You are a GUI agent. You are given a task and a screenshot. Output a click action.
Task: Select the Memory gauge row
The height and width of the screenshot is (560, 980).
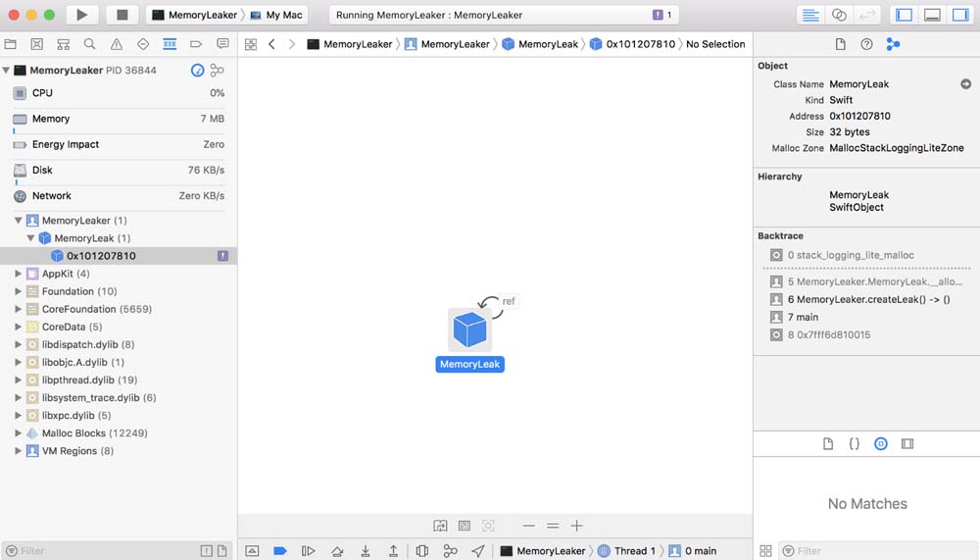click(118, 119)
